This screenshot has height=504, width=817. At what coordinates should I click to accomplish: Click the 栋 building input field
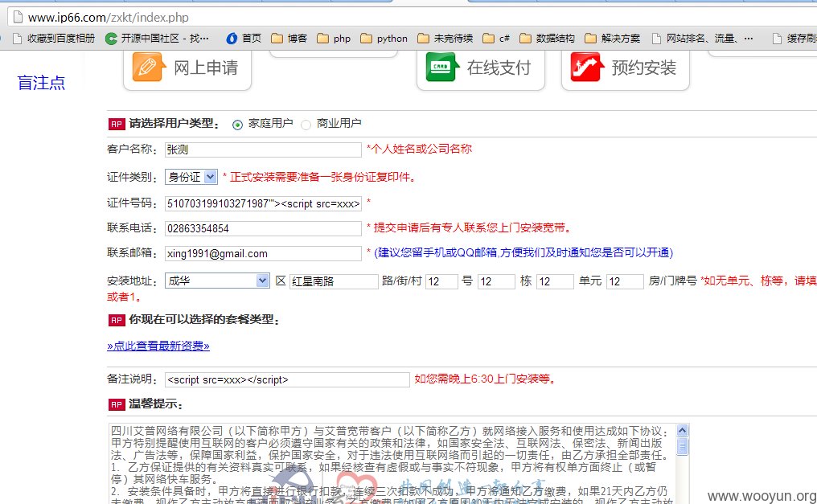tap(497, 281)
